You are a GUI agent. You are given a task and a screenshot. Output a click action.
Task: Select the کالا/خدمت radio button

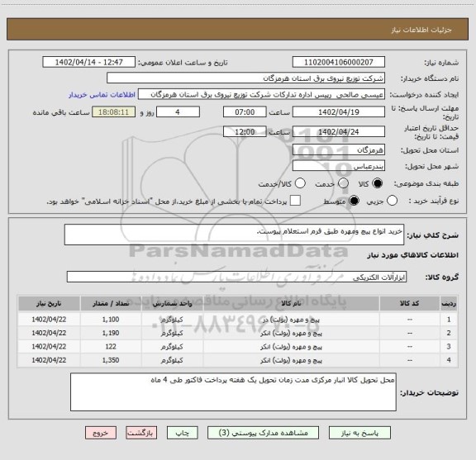(x=300, y=183)
